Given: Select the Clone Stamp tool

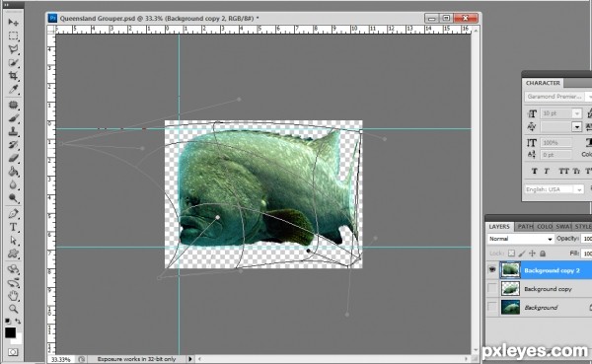Looking at the screenshot, I should point(13,131).
